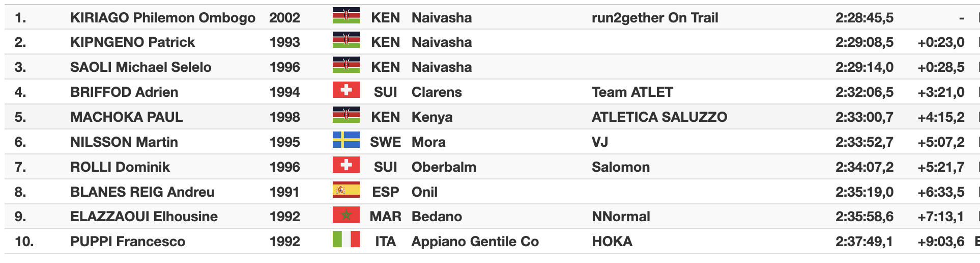
Task: Click Moroccan flag in ELAZZAOUI Elhousine row
Action: coord(346,215)
